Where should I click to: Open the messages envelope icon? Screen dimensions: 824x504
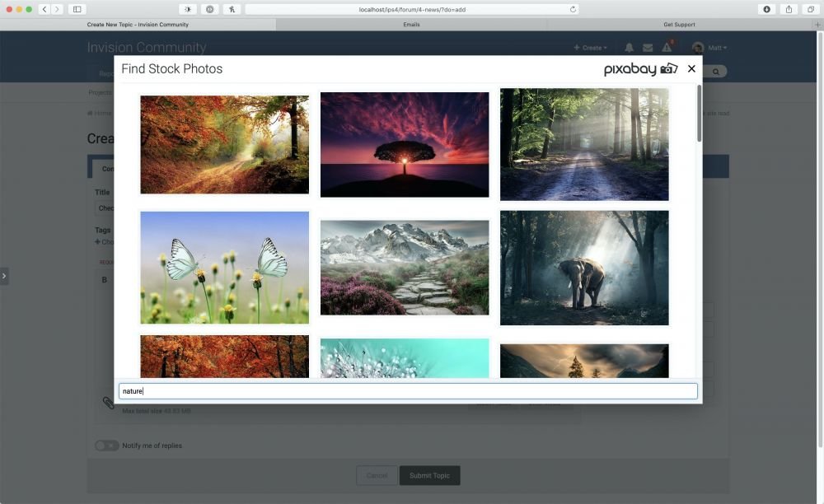point(648,49)
